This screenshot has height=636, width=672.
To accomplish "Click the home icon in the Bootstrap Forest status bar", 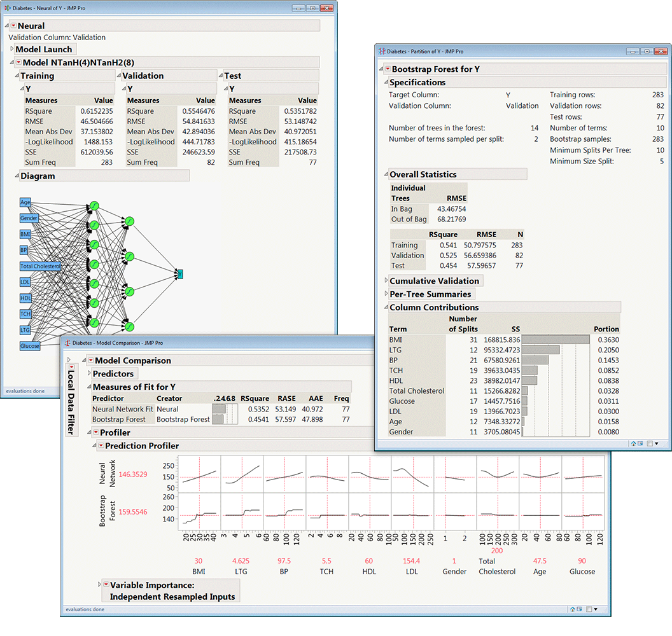I will [633, 443].
